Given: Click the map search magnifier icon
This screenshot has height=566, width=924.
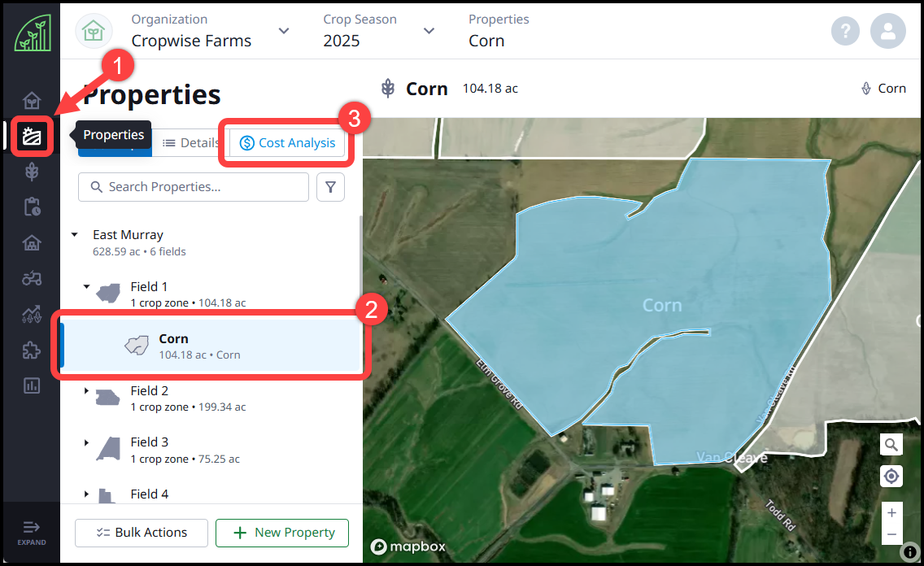Looking at the screenshot, I should click(x=891, y=444).
